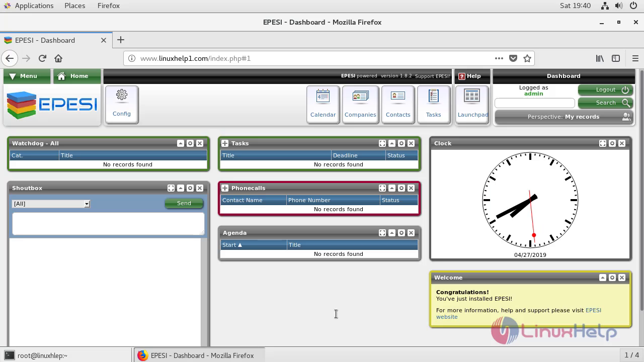Bookmark this page with star icon

tap(527, 58)
